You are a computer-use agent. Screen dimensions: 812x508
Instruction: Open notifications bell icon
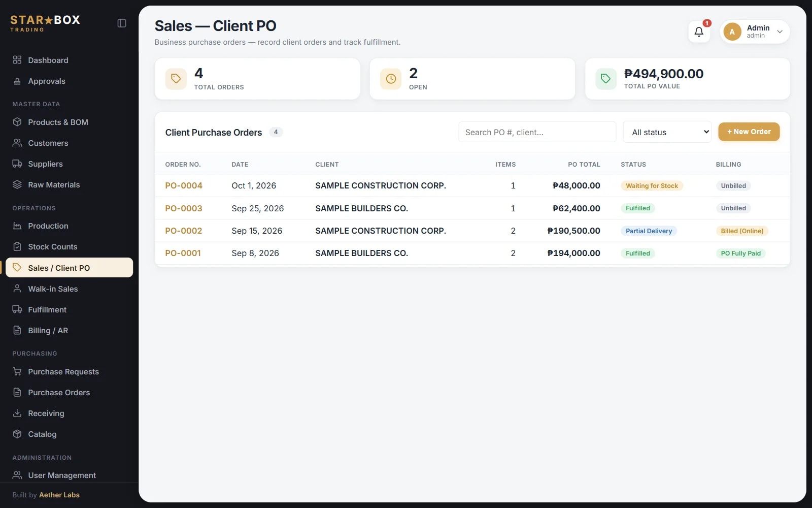pyautogui.click(x=699, y=32)
